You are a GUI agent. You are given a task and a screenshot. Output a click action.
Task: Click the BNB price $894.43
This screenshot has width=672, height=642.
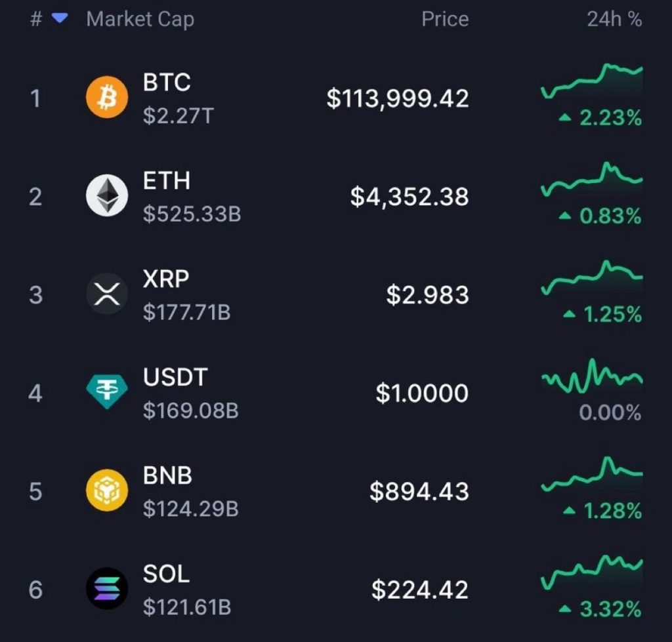click(x=419, y=491)
